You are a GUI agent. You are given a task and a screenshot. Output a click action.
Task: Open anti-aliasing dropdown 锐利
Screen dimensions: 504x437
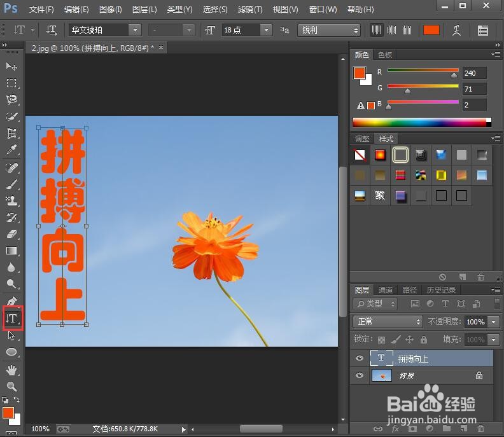pos(328,30)
